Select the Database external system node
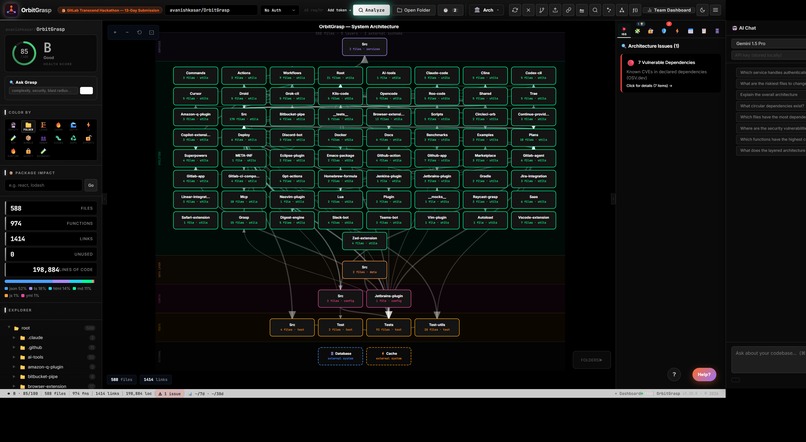The image size is (806, 442). tap(340, 356)
